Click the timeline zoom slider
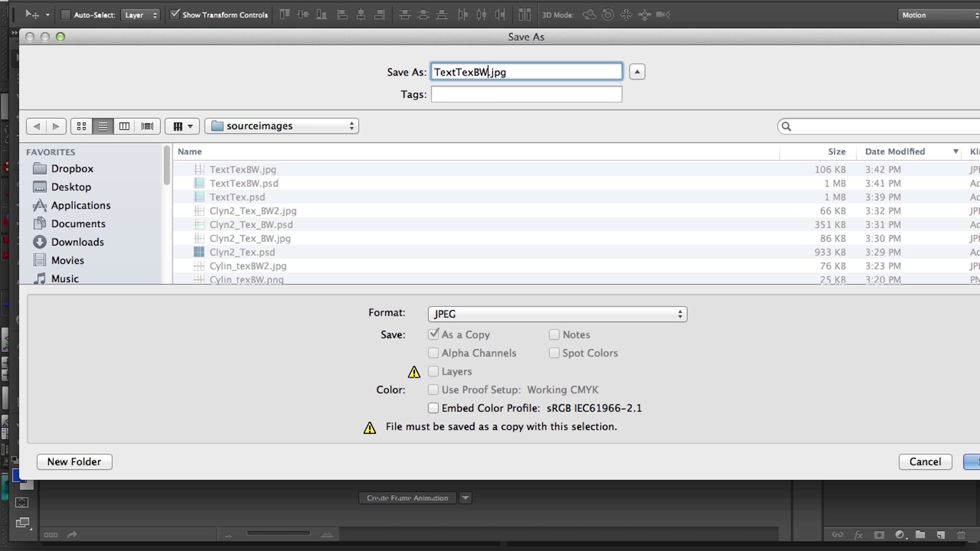 [x=278, y=533]
